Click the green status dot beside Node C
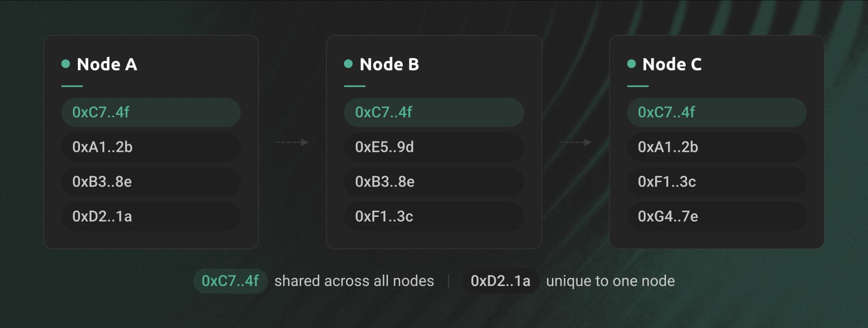868x328 pixels. [631, 64]
